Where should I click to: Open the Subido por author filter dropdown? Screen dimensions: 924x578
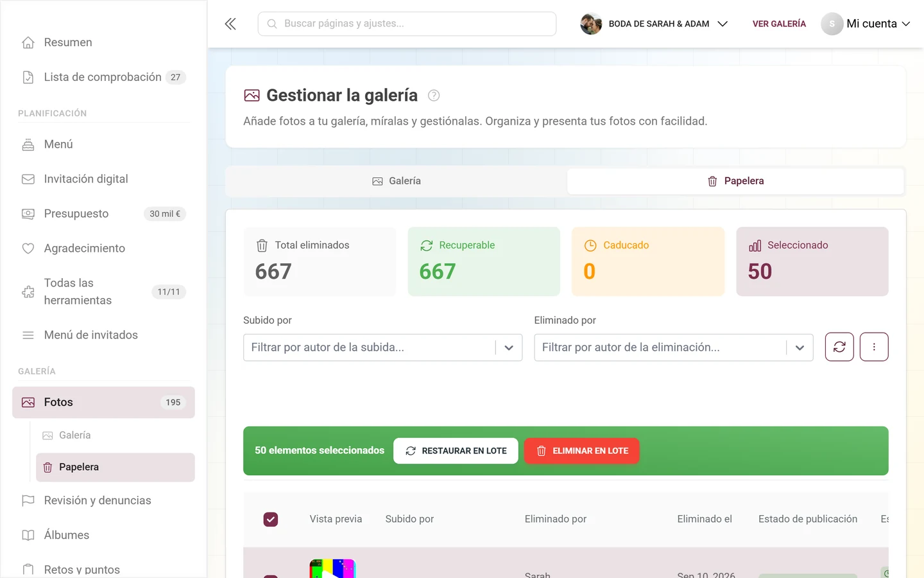[x=383, y=347]
